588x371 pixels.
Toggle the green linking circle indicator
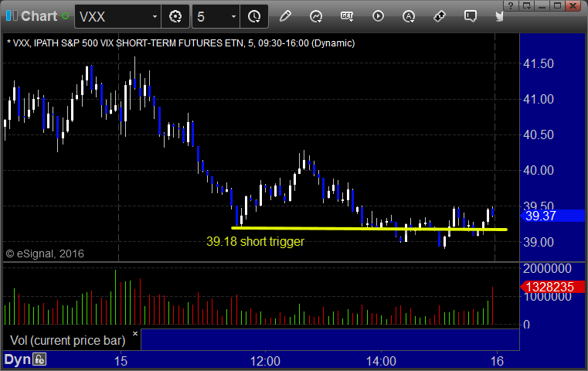tap(65, 16)
